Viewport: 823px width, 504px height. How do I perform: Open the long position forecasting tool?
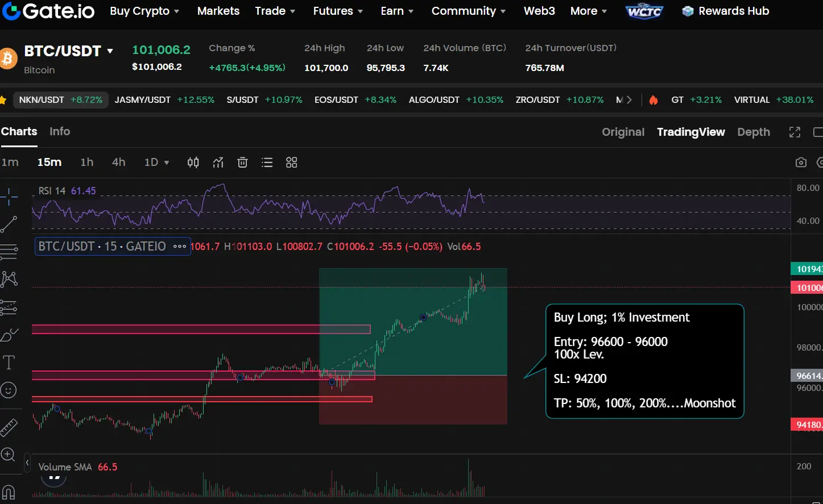[x=9, y=307]
